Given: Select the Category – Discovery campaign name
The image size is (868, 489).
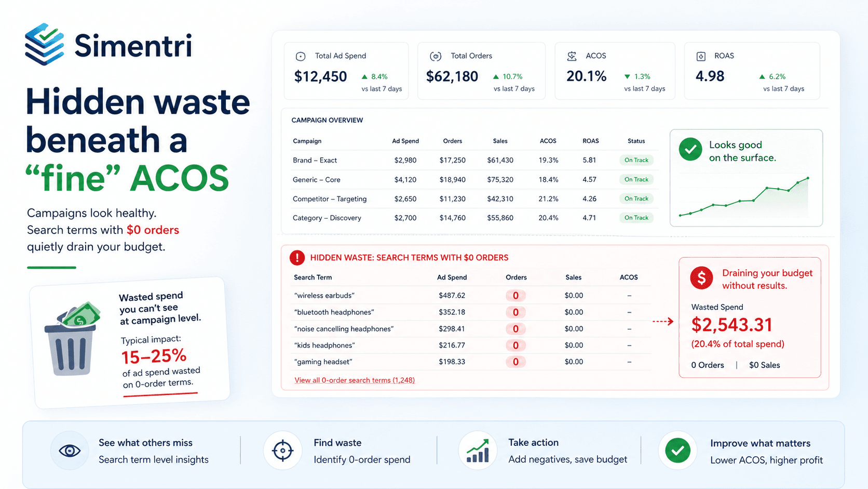Looking at the screenshot, I should 327,218.
